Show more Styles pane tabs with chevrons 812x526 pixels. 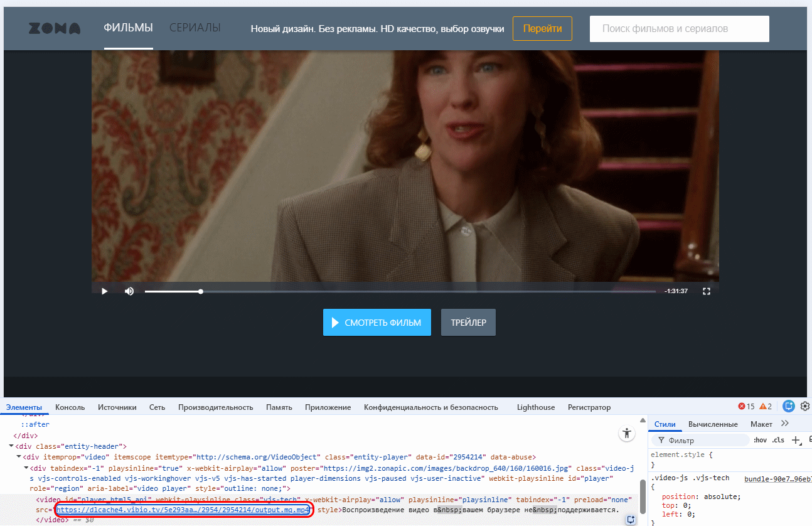point(785,424)
